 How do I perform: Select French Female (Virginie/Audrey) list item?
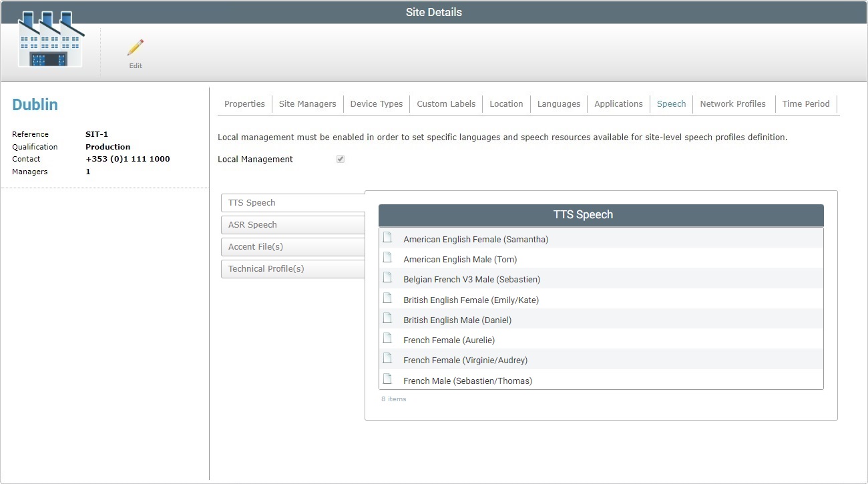[465, 360]
